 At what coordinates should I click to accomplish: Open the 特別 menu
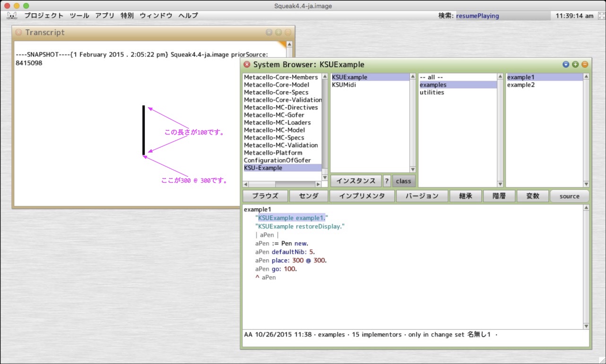[127, 16]
